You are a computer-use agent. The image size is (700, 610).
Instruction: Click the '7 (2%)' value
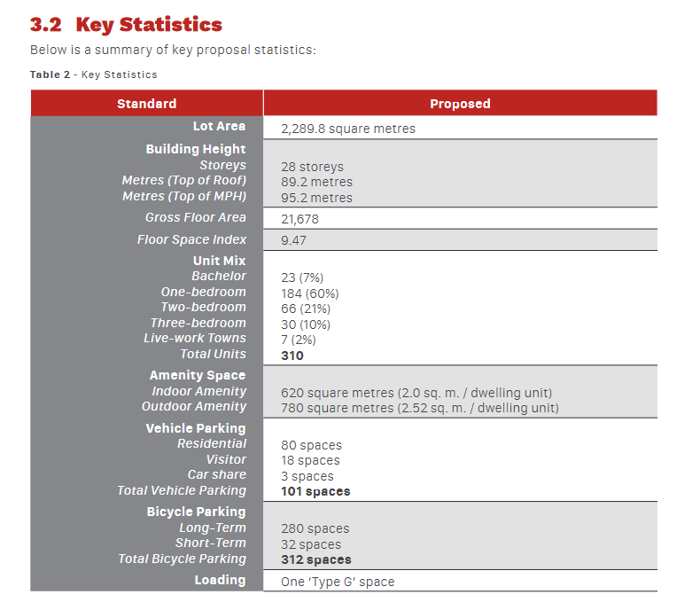[299, 340]
